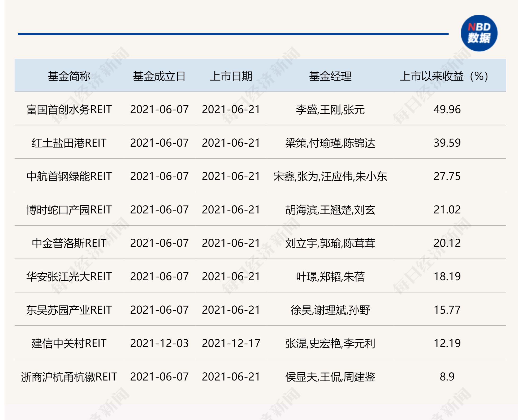
Task: Click listing date in 华安张江光大REIT row
Action: pos(231,277)
